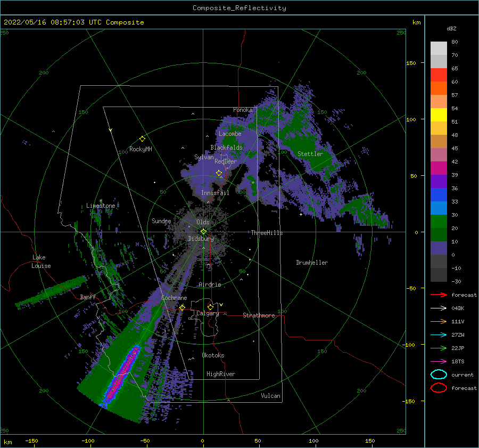Click the Vulcan town label
The height and width of the screenshot is (448, 479).
point(271,396)
